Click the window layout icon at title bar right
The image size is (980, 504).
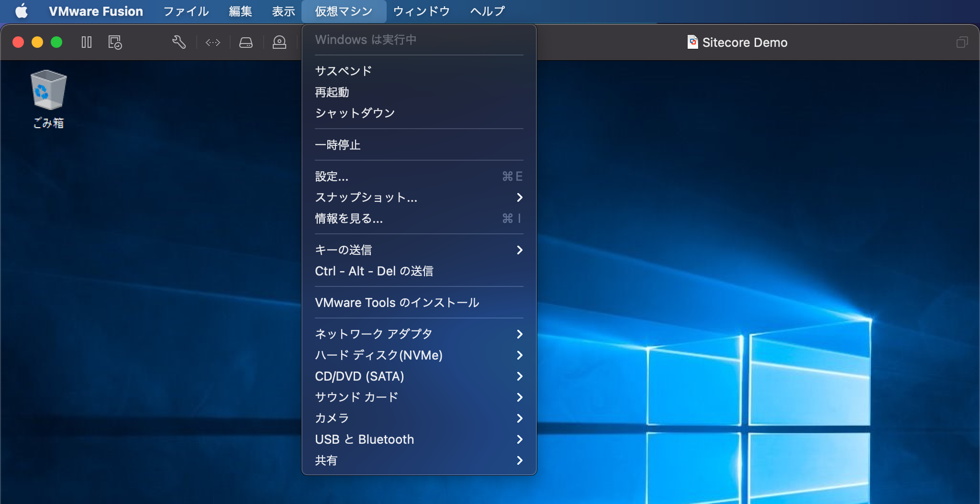click(x=962, y=43)
